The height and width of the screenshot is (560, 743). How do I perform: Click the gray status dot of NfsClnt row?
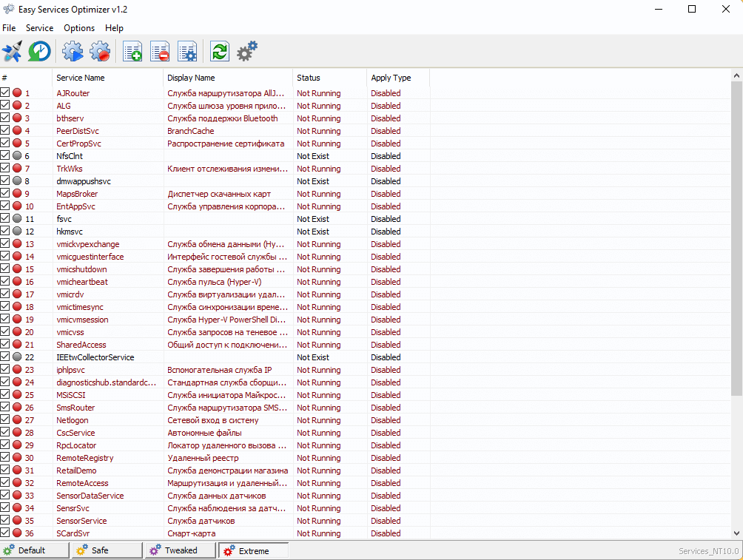pos(17,155)
